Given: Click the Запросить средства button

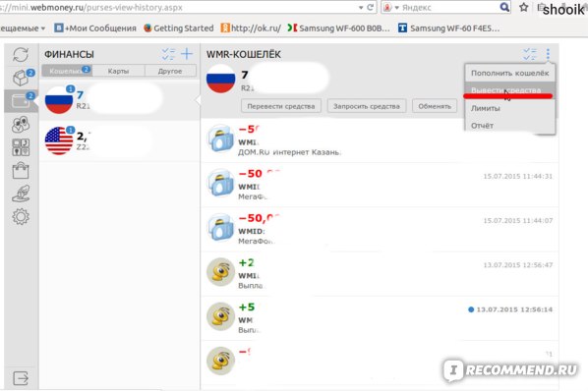Looking at the screenshot, I should tap(367, 106).
